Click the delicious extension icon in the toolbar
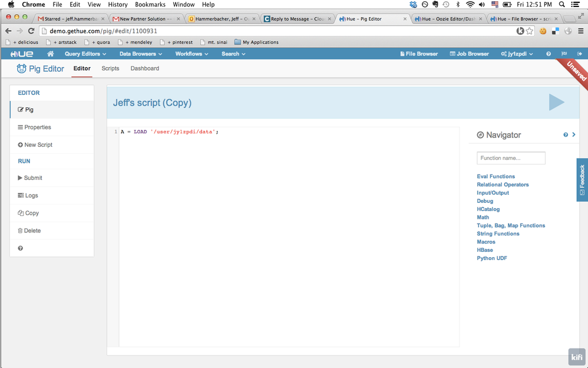Image resolution: width=588 pixels, height=368 pixels. pos(556,31)
